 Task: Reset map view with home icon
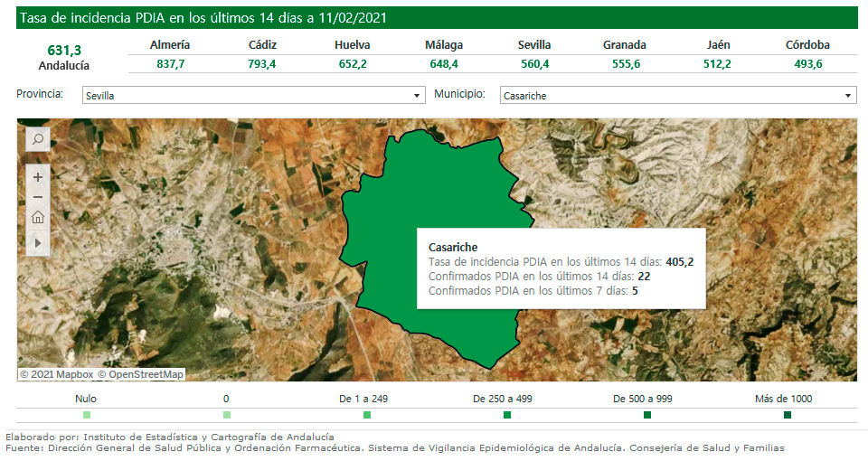point(38,218)
